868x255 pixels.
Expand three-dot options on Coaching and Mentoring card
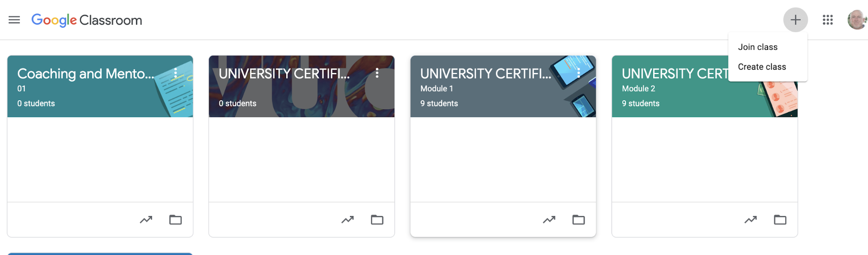pyautogui.click(x=175, y=73)
